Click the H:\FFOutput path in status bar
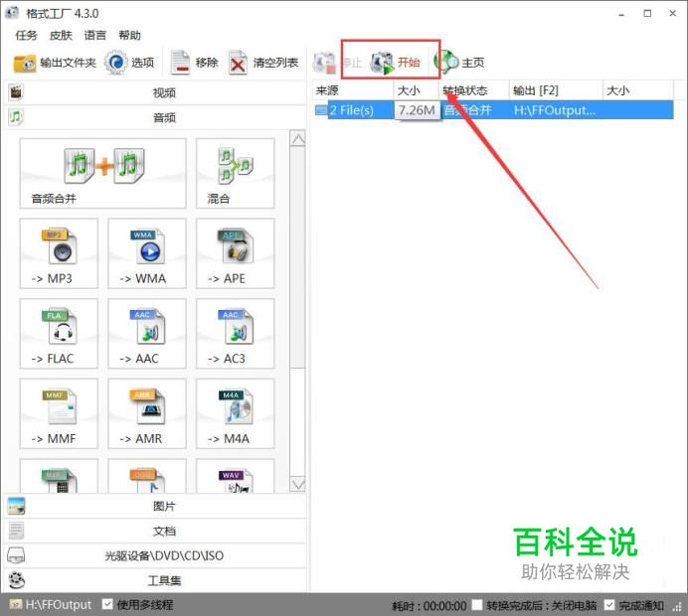This screenshot has width=688, height=616. 59,605
